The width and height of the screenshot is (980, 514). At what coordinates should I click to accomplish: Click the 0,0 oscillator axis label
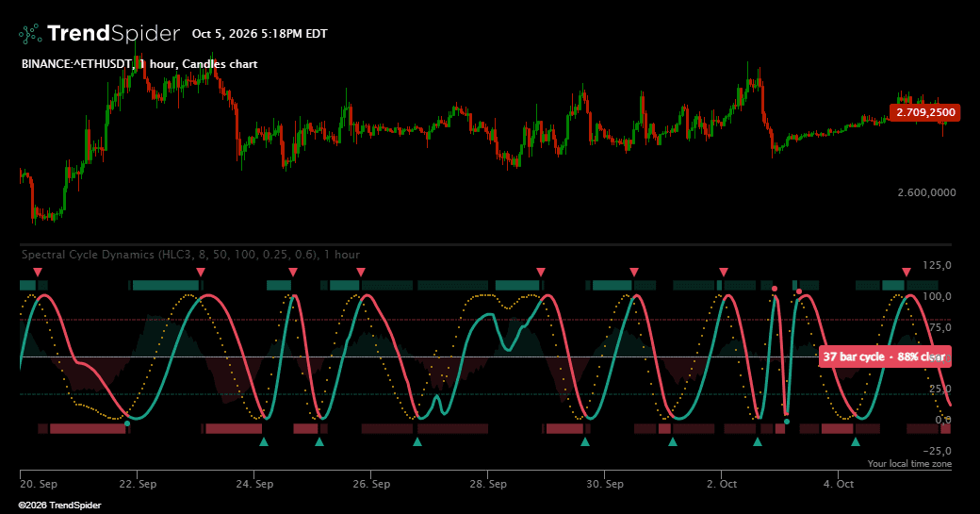(943, 420)
